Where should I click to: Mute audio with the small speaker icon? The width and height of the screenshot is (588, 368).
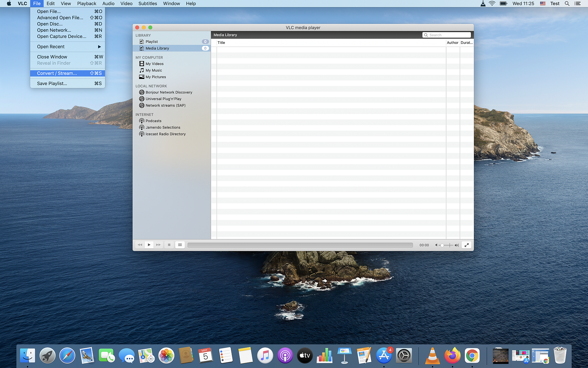point(436,245)
